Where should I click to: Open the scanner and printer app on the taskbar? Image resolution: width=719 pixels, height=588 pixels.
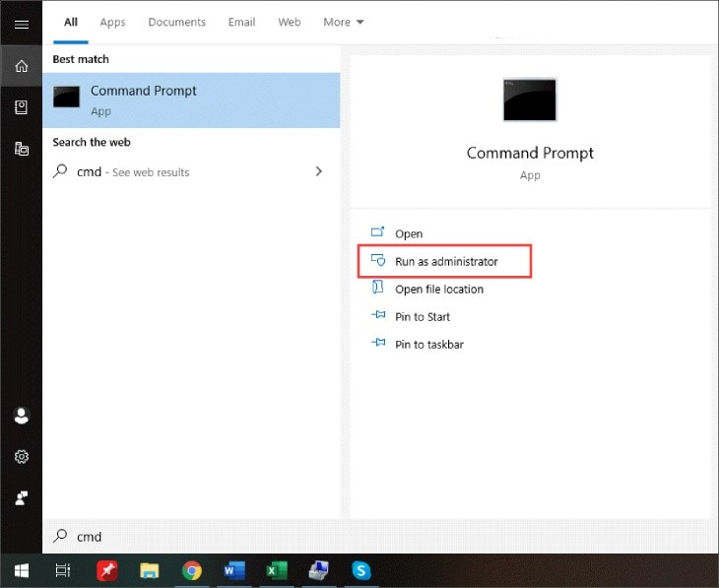319,570
